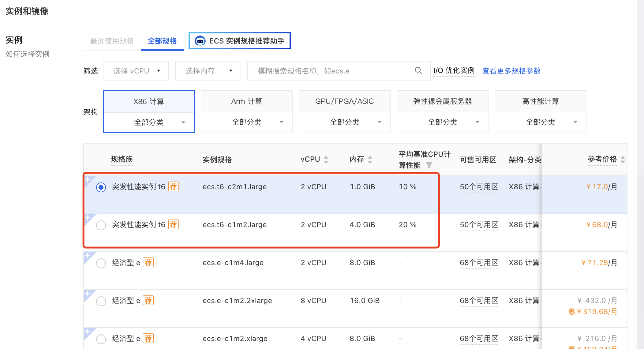Click 68个可用区 for ecs.e-c1m2.xlarge
The image size is (644, 349).
click(479, 339)
